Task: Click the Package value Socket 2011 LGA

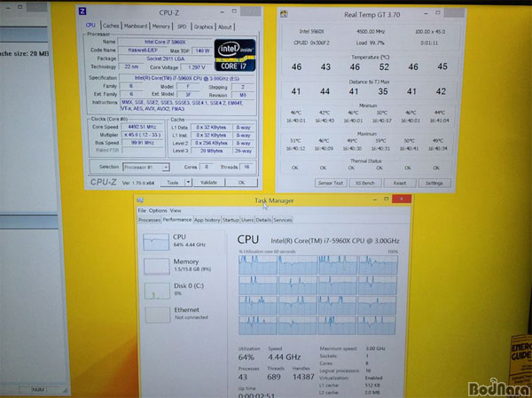Action: [x=165, y=59]
